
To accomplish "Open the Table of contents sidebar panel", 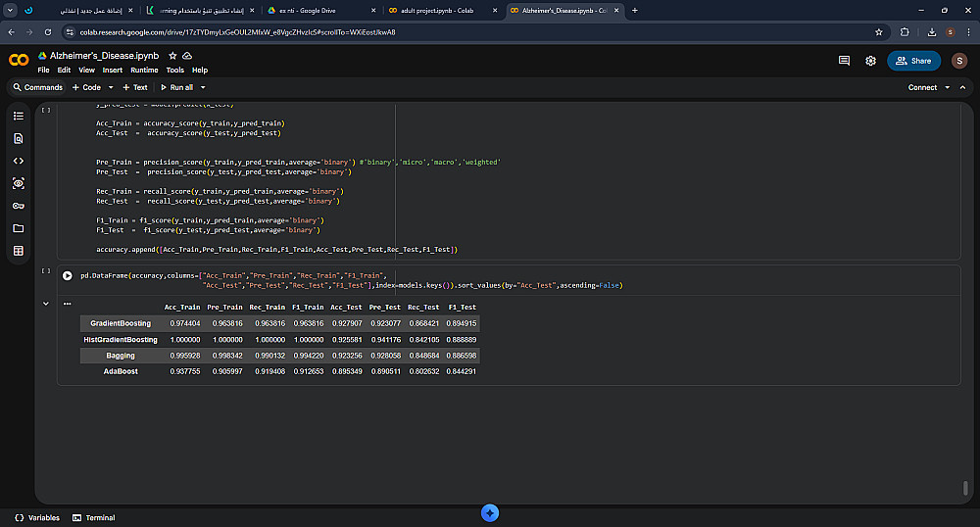I will click(18, 116).
